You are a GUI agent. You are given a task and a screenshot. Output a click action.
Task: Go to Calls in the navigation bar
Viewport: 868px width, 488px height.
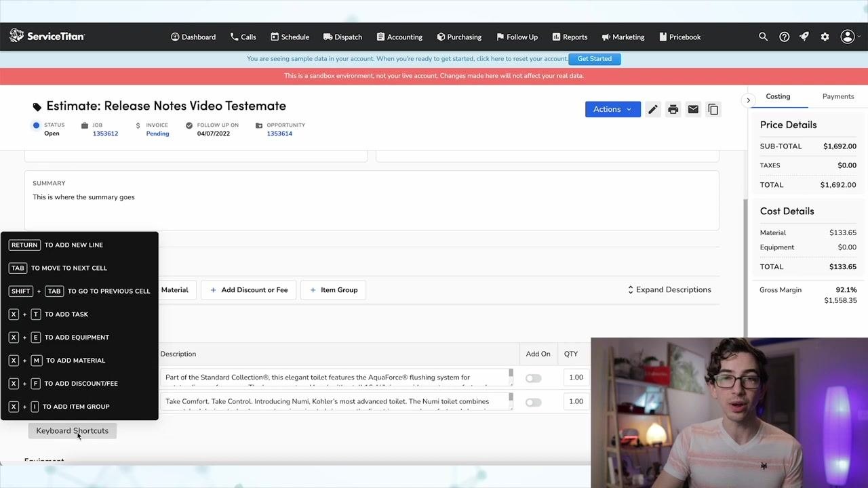point(243,37)
